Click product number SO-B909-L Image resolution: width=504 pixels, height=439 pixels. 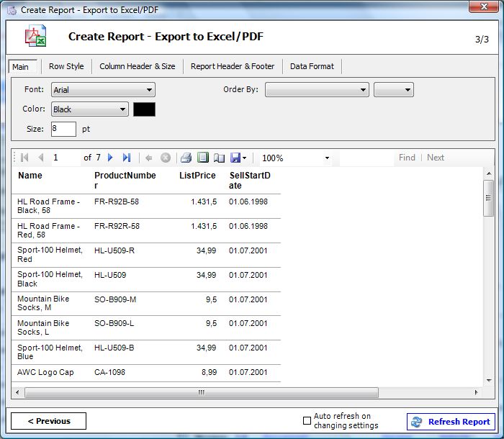point(114,323)
